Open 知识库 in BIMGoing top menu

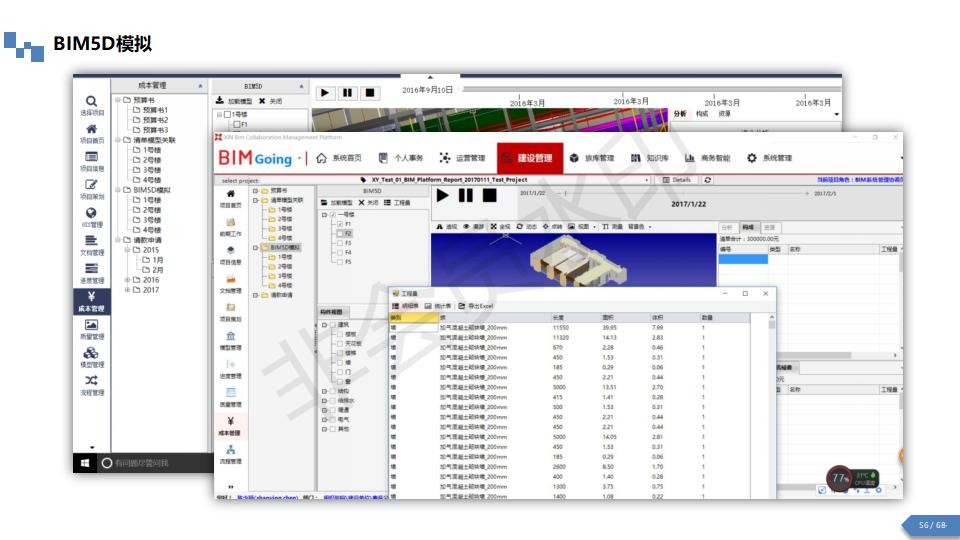pyautogui.click(x=650, y=158)
